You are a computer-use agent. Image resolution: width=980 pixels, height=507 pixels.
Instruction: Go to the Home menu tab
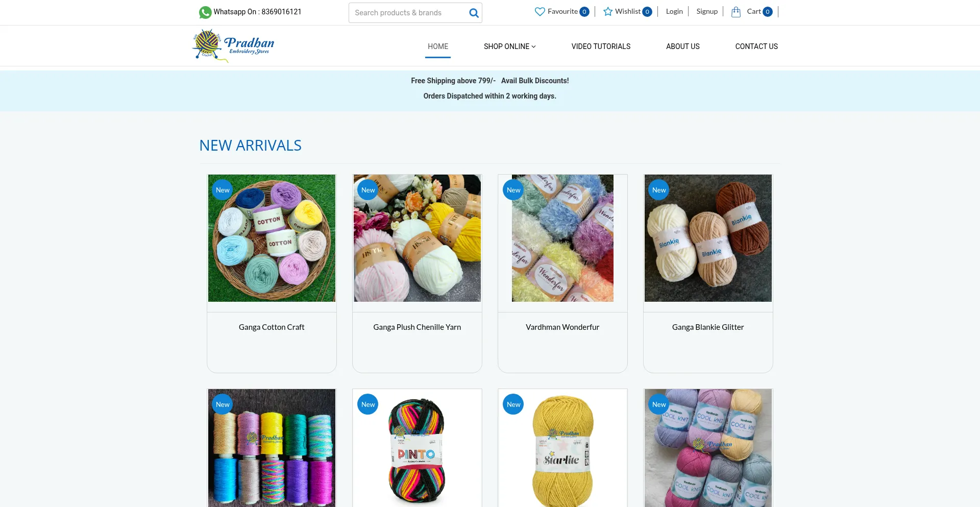point(438,46)
